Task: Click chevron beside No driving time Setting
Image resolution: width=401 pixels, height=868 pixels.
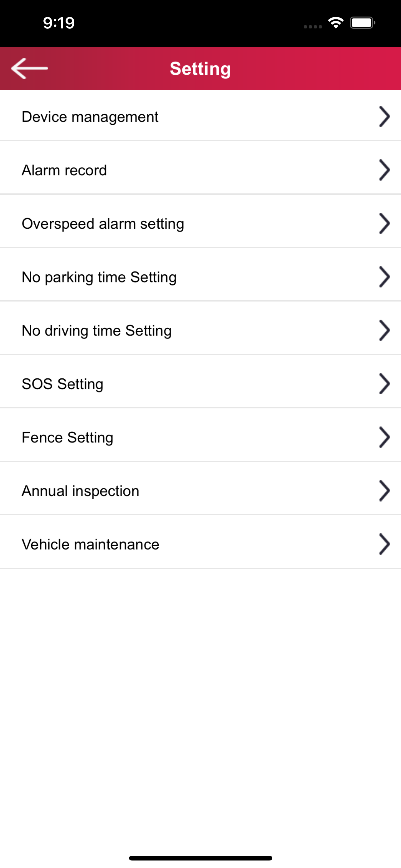Action: tap(384, 330)
